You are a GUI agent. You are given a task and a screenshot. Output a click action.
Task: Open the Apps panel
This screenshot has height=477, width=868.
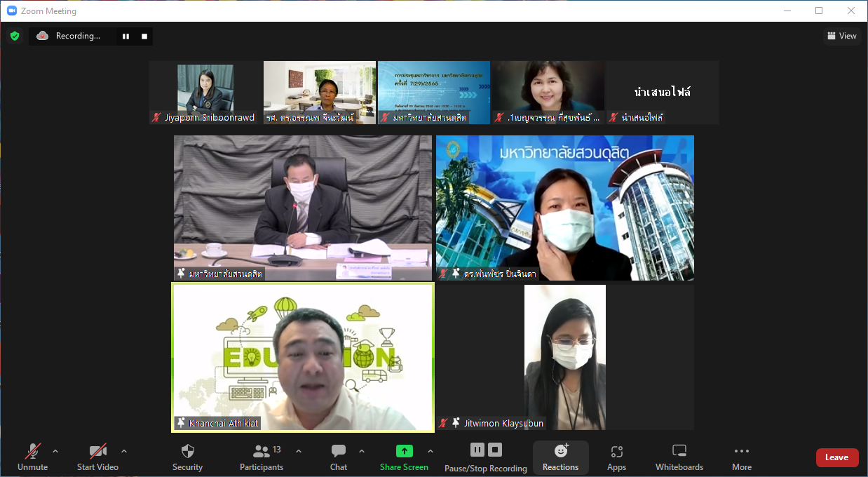pyautogui.click(x=616, y=457)
